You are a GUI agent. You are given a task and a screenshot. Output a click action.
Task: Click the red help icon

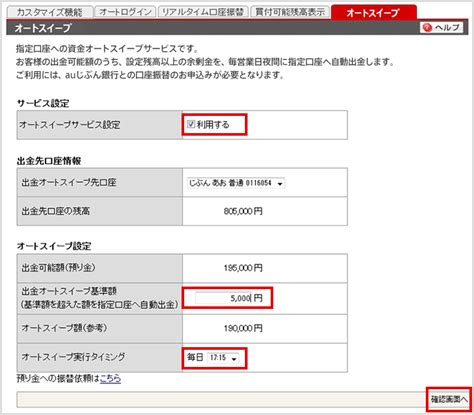pyautogui.click(x=427, y=28)
